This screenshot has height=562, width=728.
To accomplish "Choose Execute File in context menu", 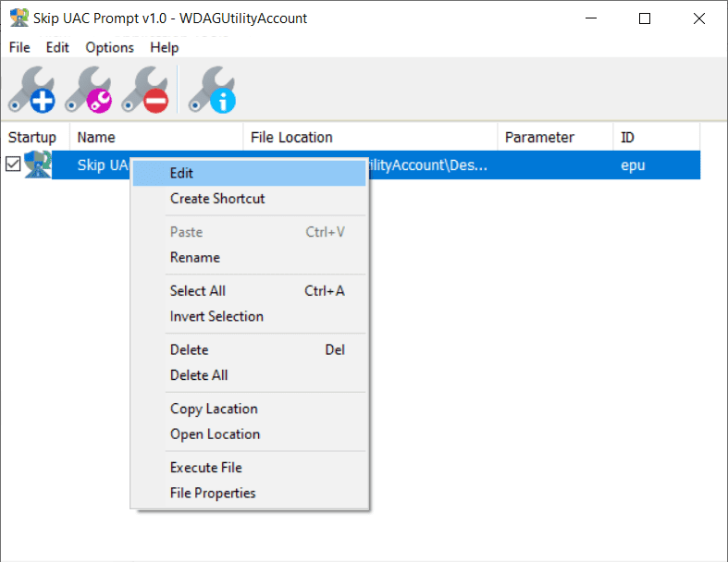I will pyautogui.click(x=250, y=468).
